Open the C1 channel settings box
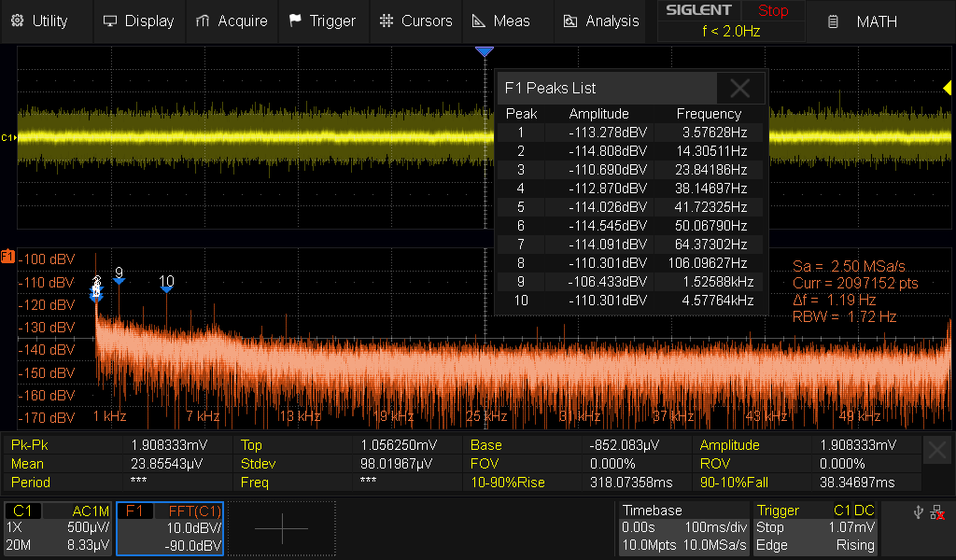This screenshot has height=560, width=956. [x=58, y=528]
